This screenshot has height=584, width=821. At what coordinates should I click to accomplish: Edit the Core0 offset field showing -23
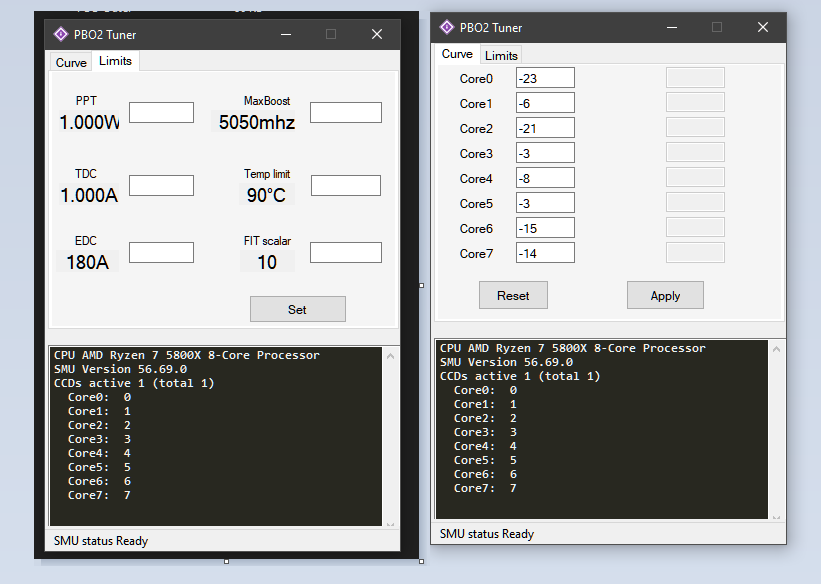[545, 78]
